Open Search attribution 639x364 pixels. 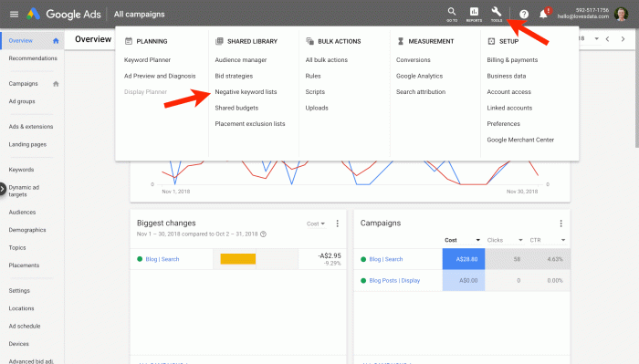tap(421, 92)
